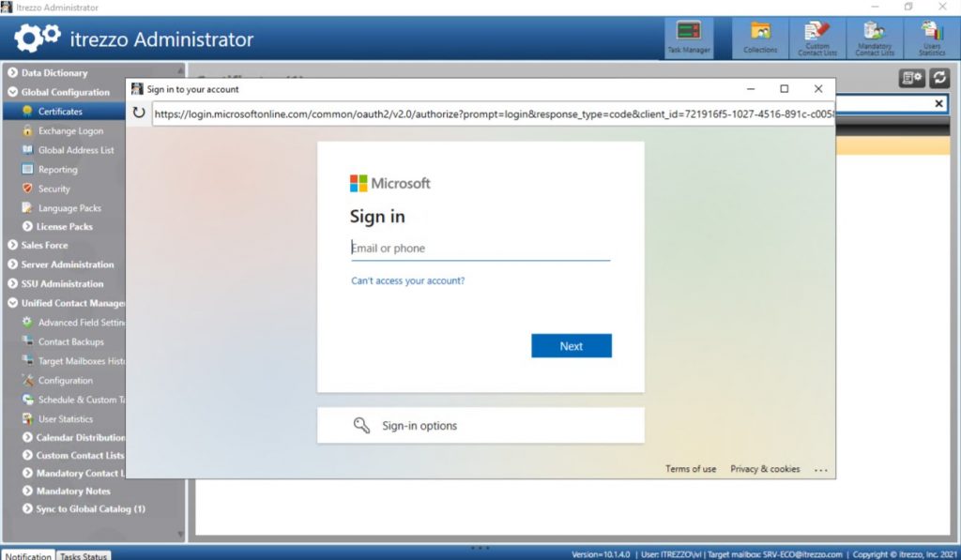Screen dimensions: 961x560
Task: Reload the sign-in page with refresh arrow
Action: 139,113
